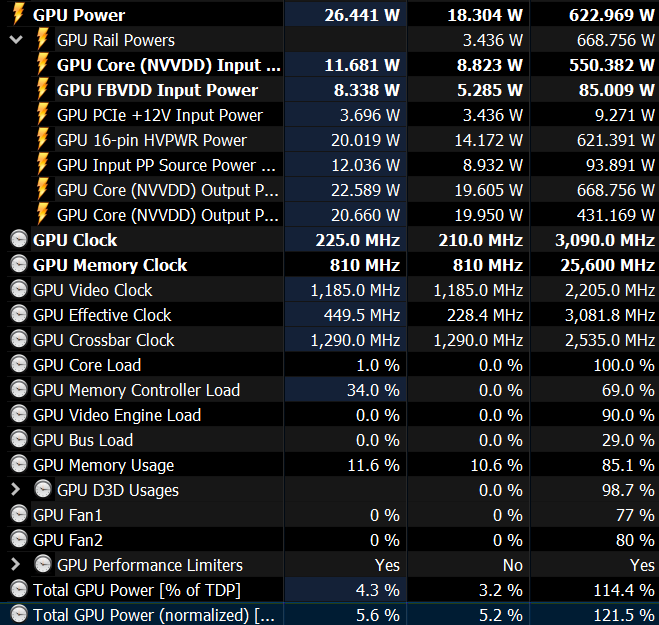Click the 25,600 MHz maximum memory clock value
The image size is (659, 625).
607,265
